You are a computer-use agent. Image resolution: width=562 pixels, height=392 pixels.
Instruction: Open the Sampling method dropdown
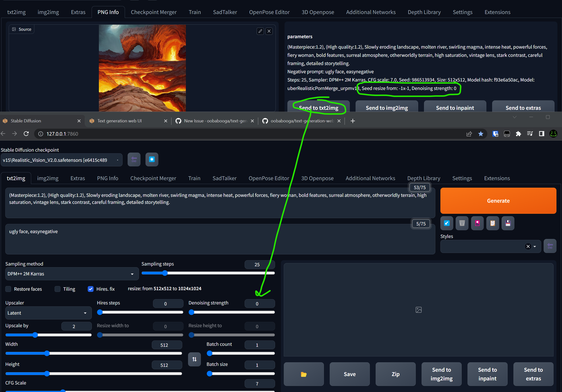click(72, 274)
